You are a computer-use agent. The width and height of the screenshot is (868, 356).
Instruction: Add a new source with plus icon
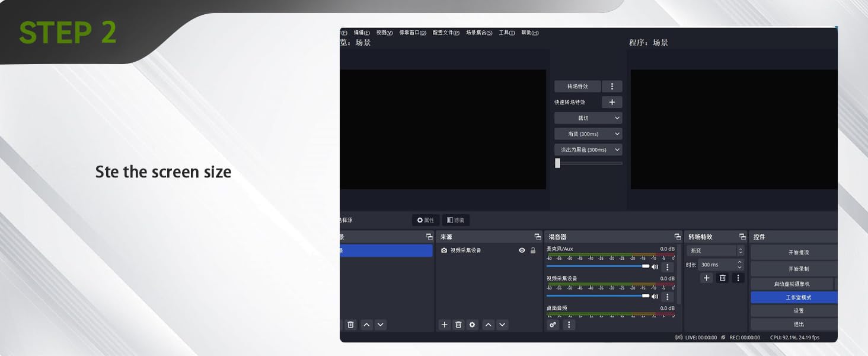pos(445,325)
